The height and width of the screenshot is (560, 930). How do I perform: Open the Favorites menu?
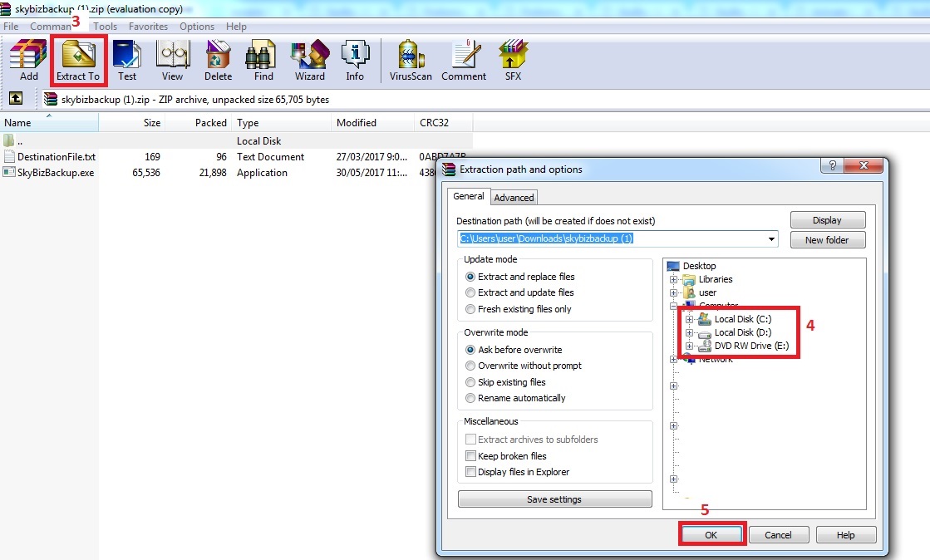coord(148,27)
